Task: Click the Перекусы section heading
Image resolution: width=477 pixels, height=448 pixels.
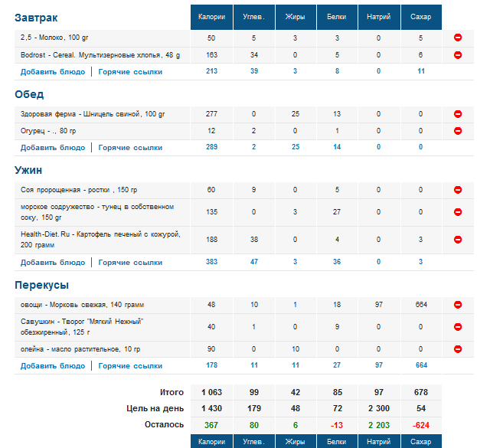Action: click(41, 285)
